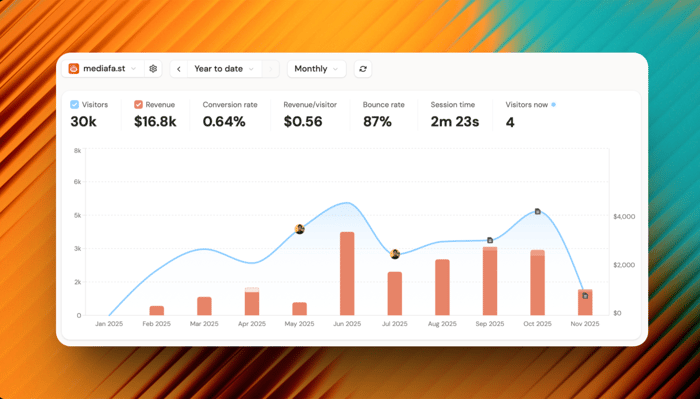Click the Session time stat
Viewport: 700px width, 399px height.
tap(454, 115)
